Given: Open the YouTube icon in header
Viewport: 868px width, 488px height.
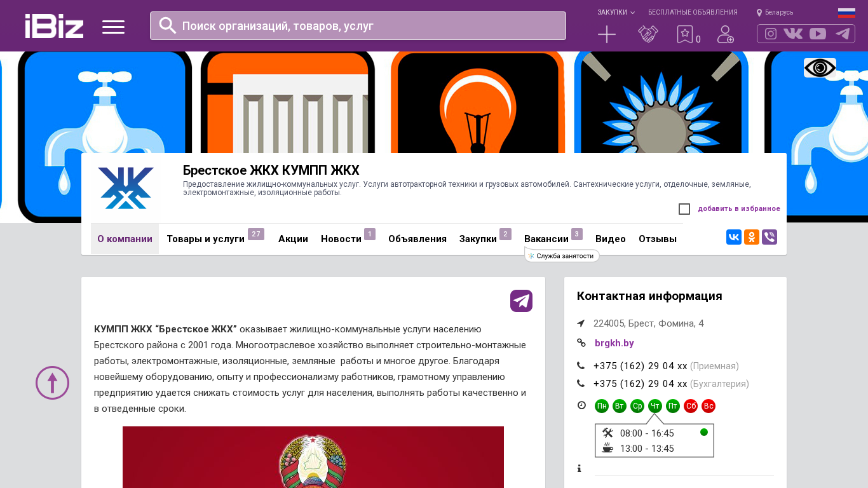Looking at the screenshot, I should coord(818,34).
